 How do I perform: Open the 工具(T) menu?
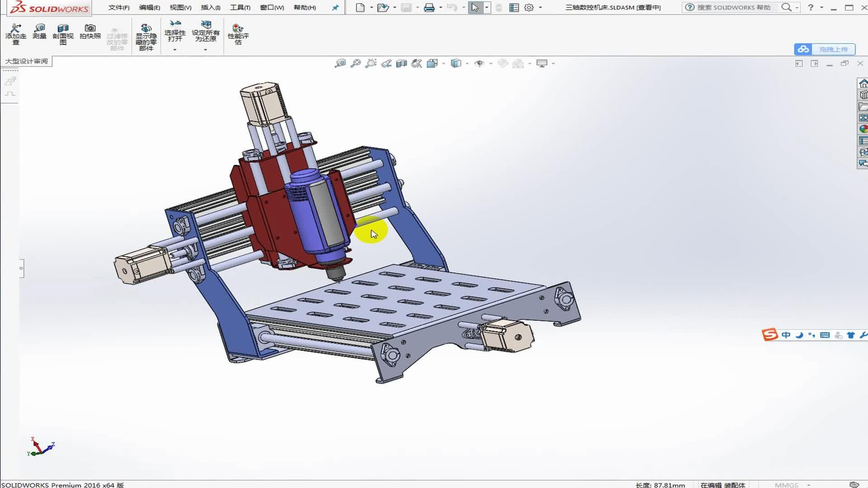tap(240, 8)
